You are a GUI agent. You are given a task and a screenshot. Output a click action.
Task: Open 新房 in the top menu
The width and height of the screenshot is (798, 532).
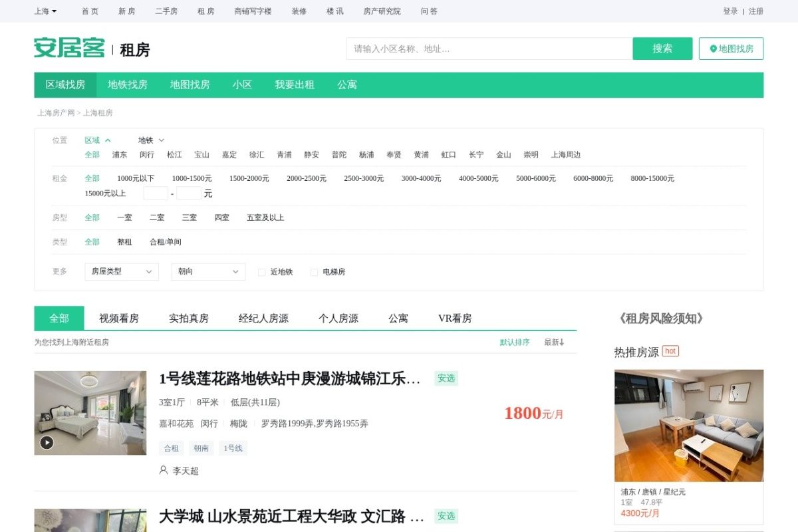(x=127, y=11)
